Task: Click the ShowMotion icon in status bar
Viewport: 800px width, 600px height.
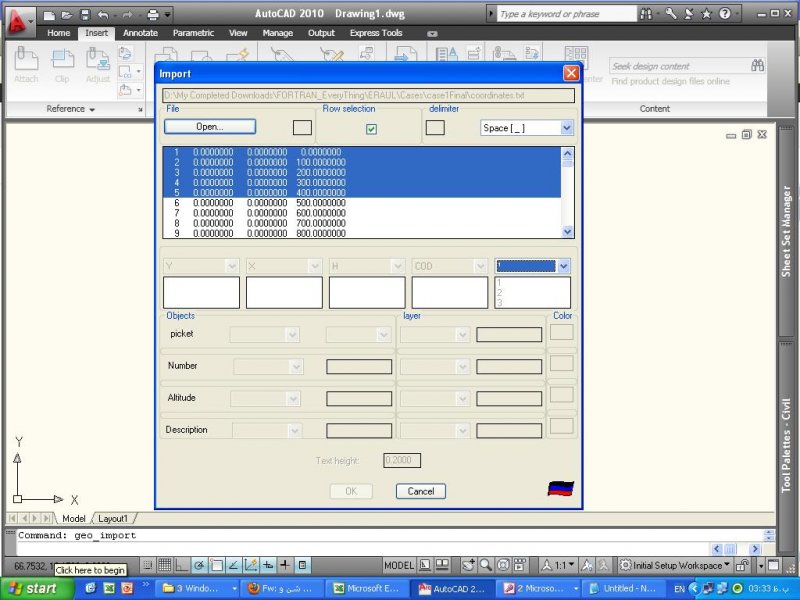Action: [520, 565]
